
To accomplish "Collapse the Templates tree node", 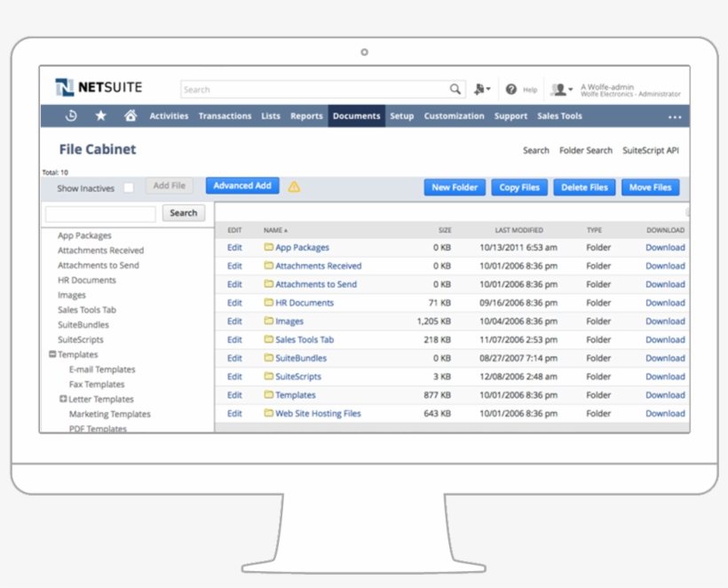I will click(x=51, y=354).
